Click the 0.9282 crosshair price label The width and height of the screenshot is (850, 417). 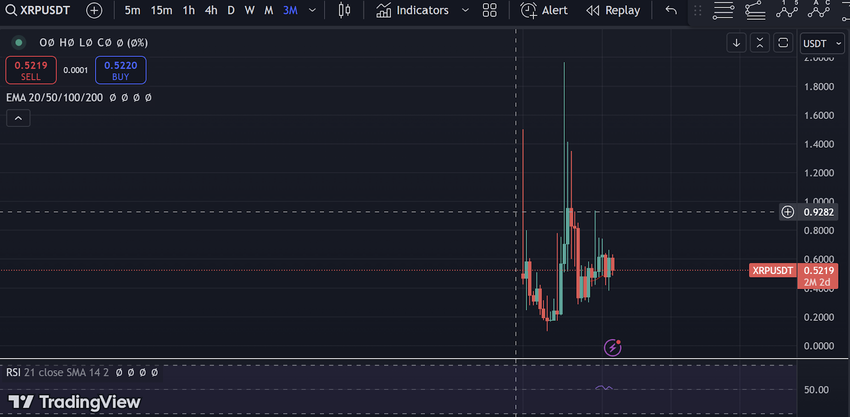click(x=819, y=211)
